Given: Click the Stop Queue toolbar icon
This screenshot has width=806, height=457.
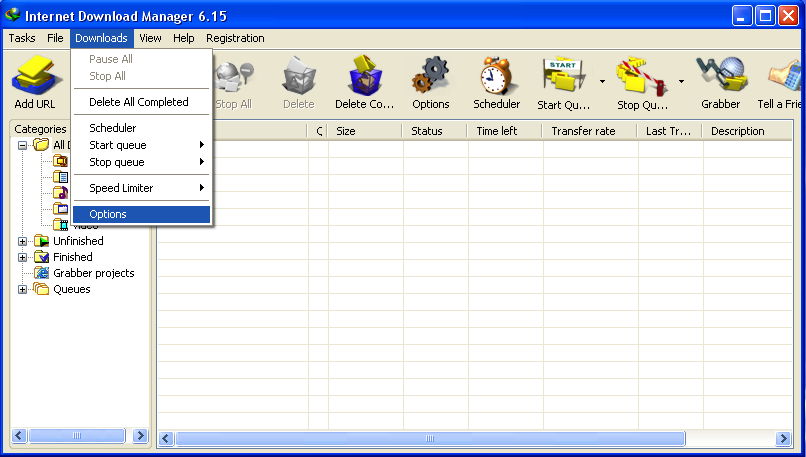Looking at the screenshot, I should 643,78.
